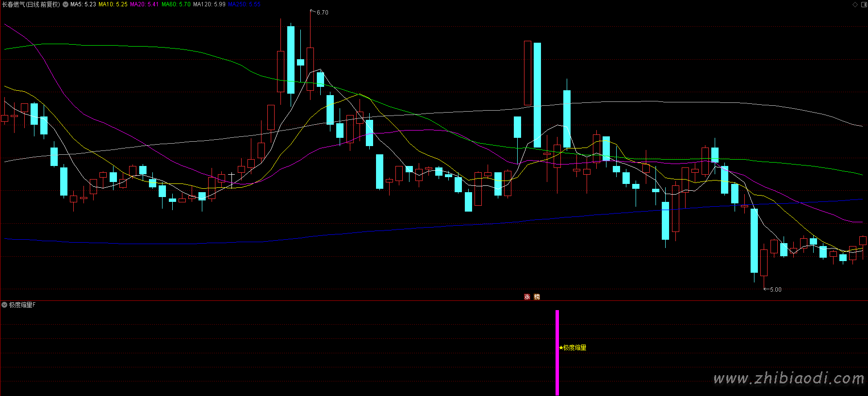The image size is (868, 396).
Task: Click the 5.00 low price annotation
Action: click(x=775, y=290)
